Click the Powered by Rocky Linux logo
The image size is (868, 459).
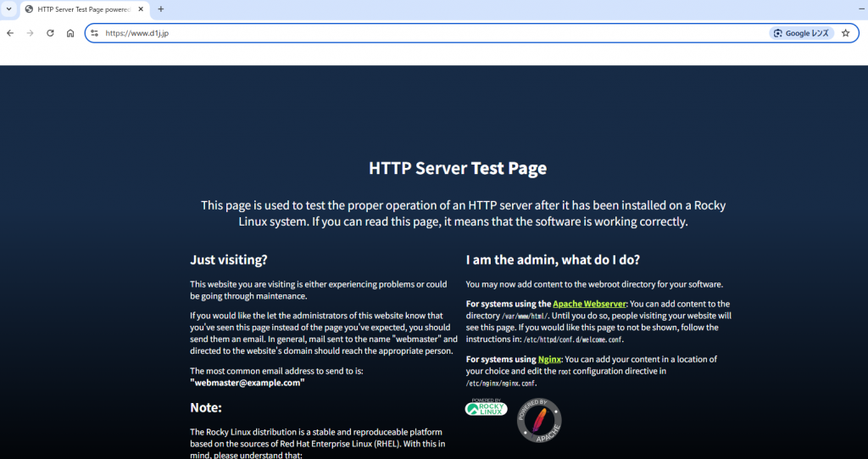[x=486, y=408]
